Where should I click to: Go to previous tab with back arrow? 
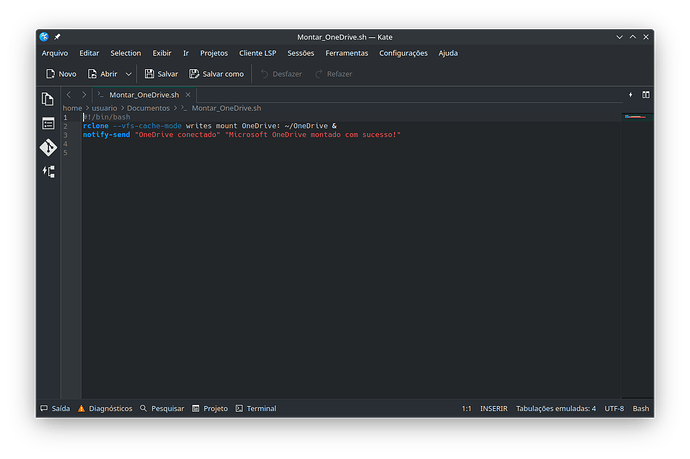tap(69, 95)
